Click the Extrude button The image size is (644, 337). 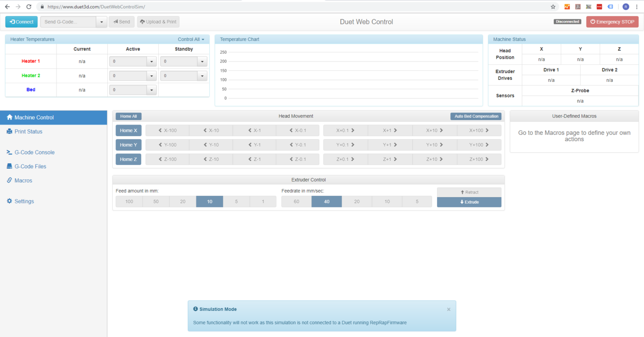[469, 202]
